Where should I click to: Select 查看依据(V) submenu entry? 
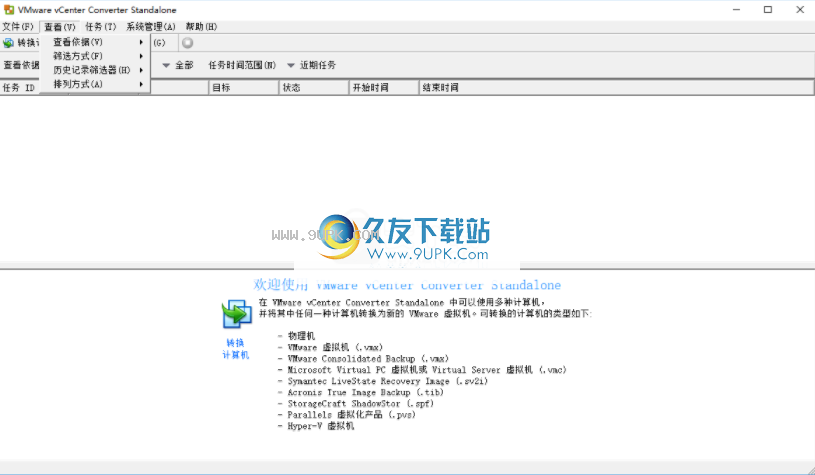tap(95, 42)
